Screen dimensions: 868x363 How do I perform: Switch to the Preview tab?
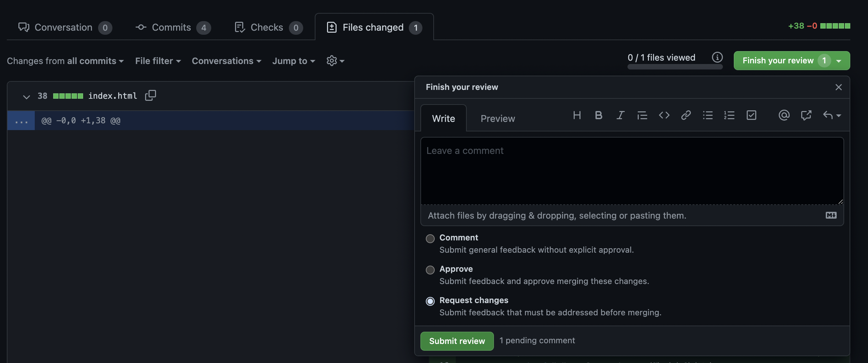[497, 119]
